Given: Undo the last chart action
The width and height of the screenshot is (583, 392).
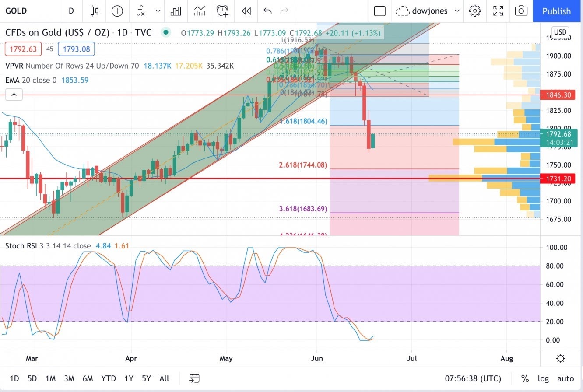Looking at the screenshot, I should coord(268,11).
